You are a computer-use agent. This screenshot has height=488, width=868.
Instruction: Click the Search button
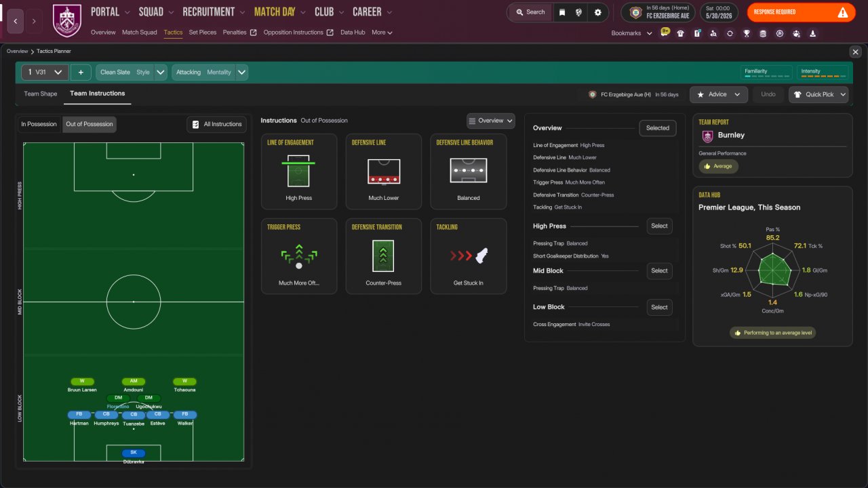click(x=529, y=12)
